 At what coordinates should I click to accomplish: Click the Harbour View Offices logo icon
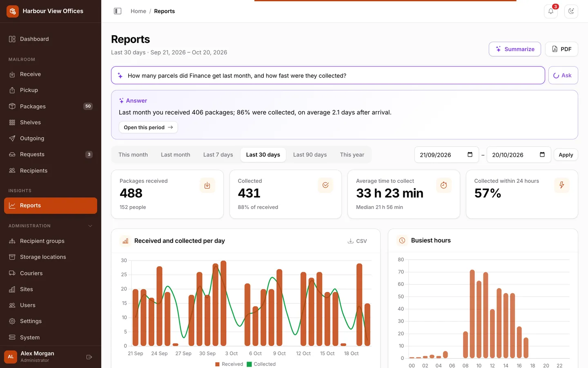[13, 11]
